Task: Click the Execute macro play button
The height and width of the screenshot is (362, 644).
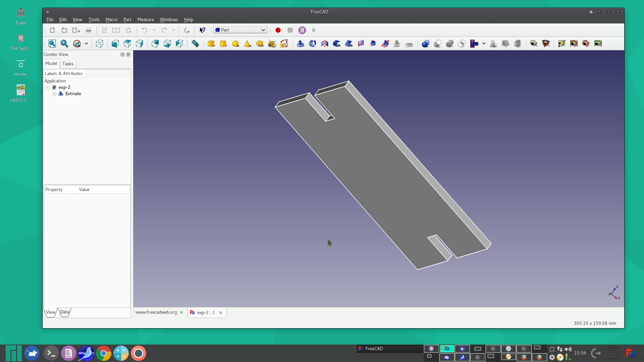Action: click(x=314, y=30)
